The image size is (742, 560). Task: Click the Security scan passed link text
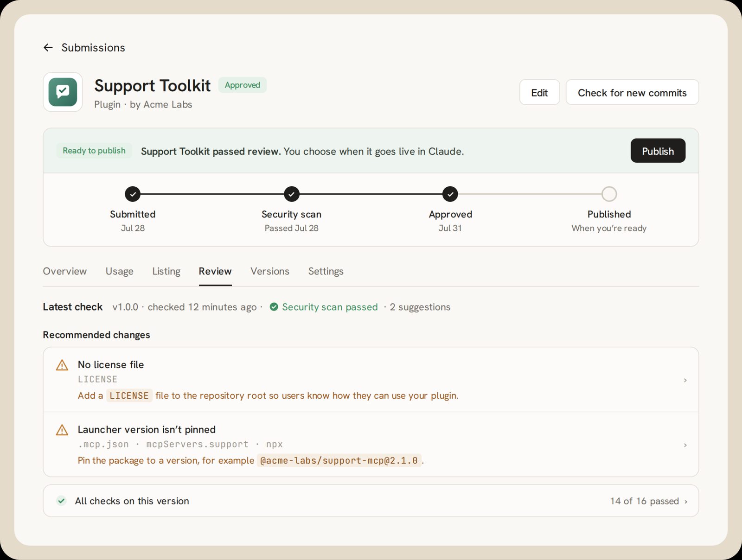pyautogui.click(x=330, y=307)
